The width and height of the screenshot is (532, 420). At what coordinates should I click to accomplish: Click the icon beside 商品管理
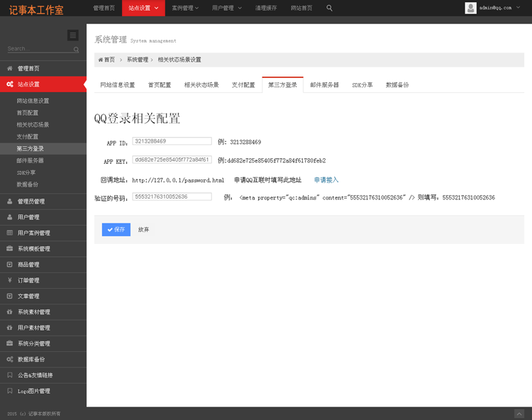[9, 265]
